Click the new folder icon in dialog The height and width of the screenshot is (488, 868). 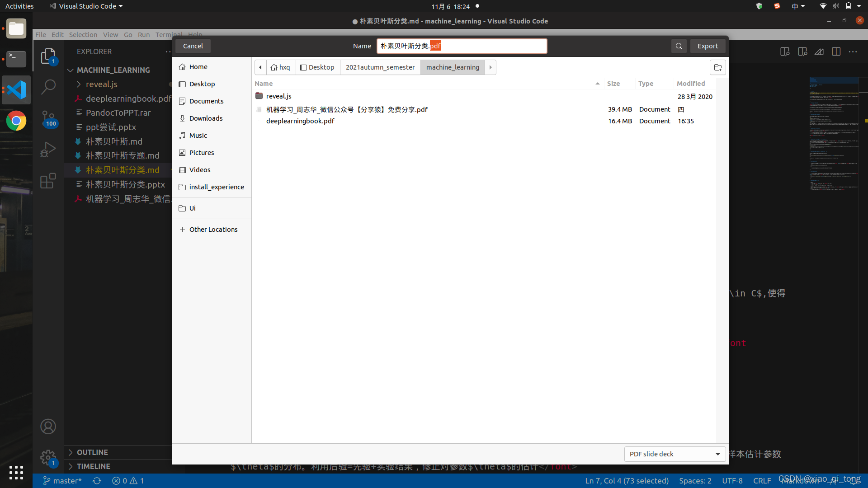pos(717,67)
